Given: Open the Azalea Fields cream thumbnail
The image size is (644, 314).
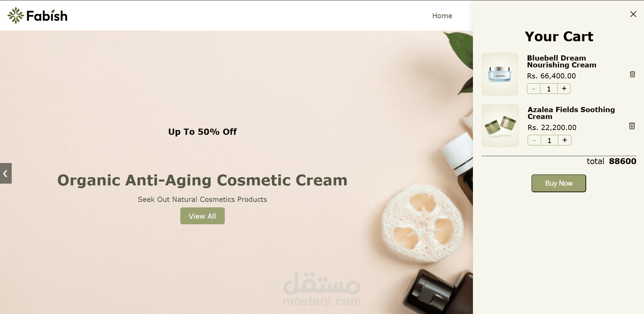Looking at the screenshot, I should click(x=500, y=126).
